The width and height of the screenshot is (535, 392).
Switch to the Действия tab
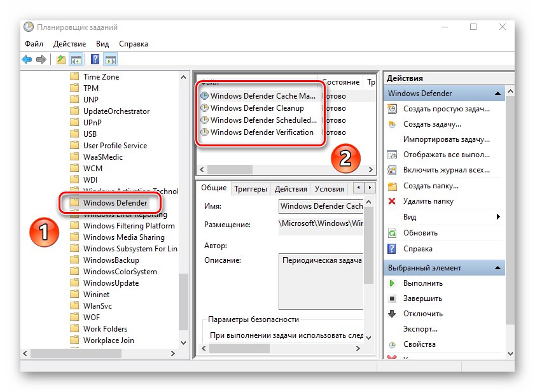(291, 189)
